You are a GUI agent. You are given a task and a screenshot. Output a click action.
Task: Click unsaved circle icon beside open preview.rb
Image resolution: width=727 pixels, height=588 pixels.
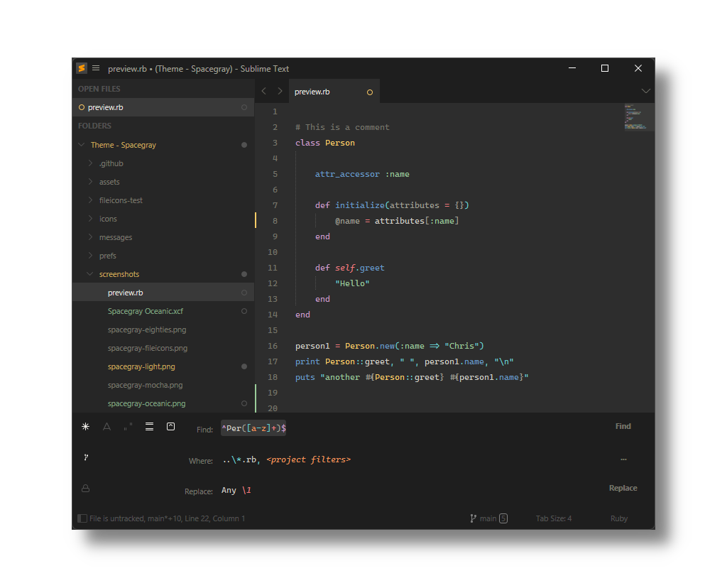pos(82,107)
